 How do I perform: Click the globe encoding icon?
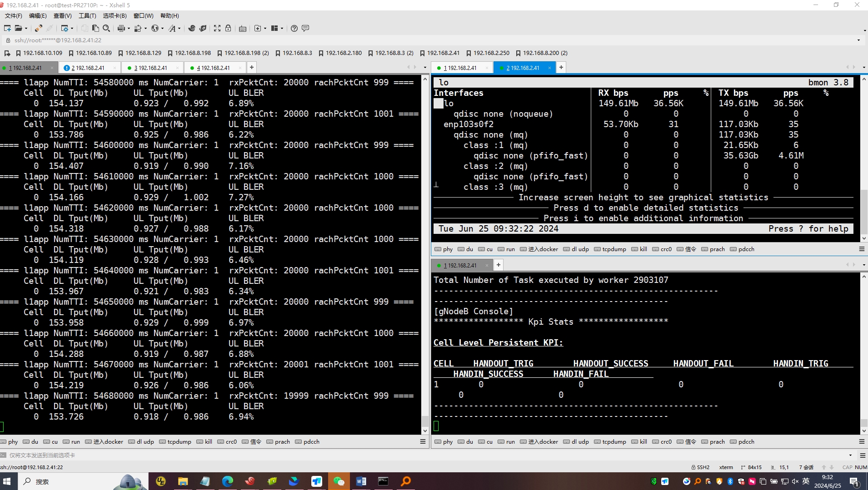tap(155, 28)
